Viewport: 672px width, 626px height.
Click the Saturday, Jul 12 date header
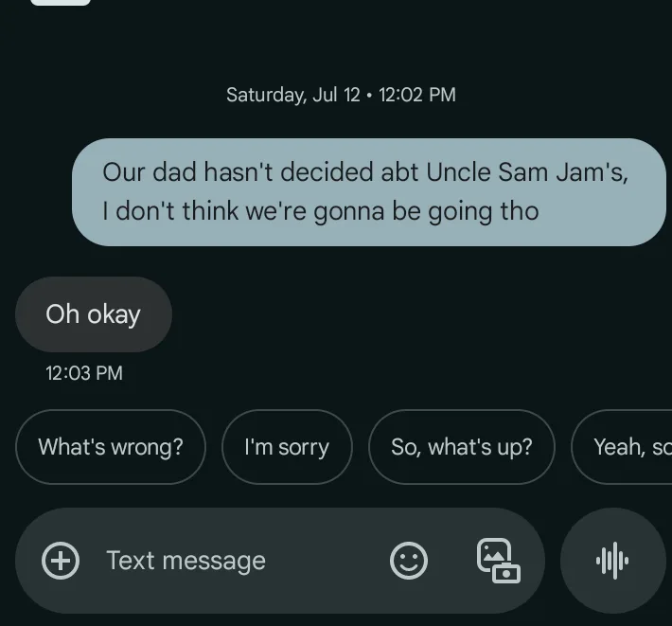[x=341, y=95]
